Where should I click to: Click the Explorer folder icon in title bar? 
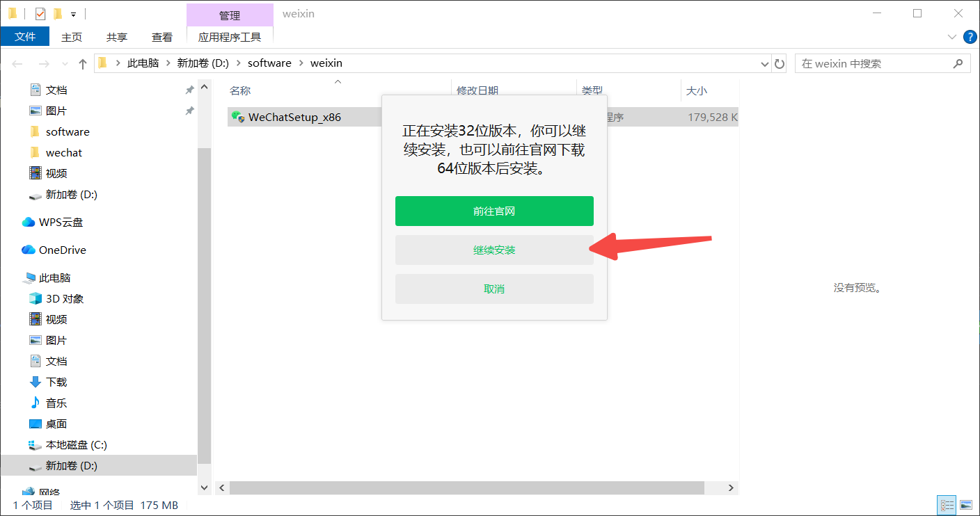(x=13, y=13)
